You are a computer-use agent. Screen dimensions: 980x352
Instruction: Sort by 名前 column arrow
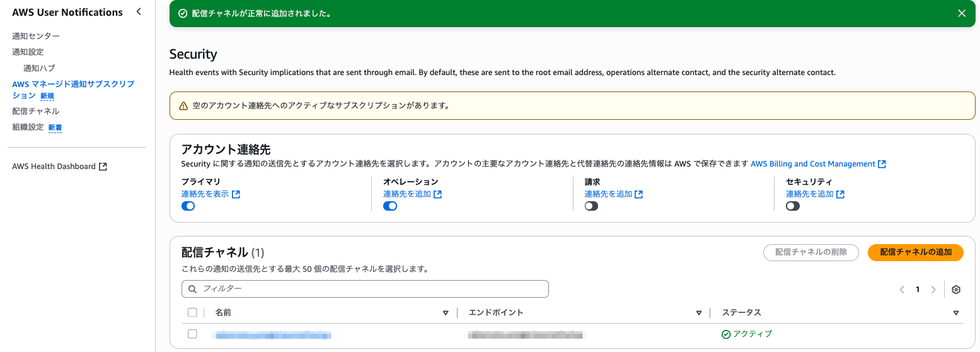446,313
